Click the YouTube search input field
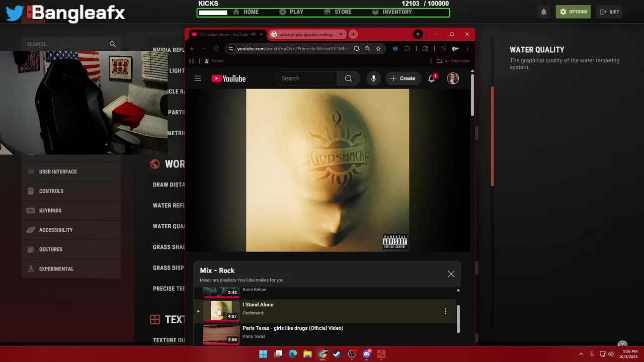 [306, 78]
